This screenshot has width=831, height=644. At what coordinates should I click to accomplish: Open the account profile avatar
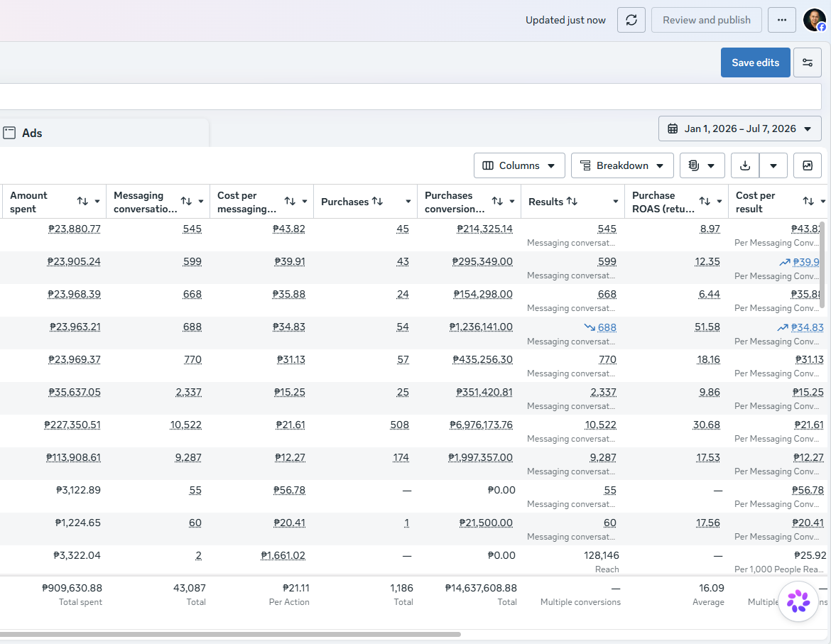click(x=815, y=20)
